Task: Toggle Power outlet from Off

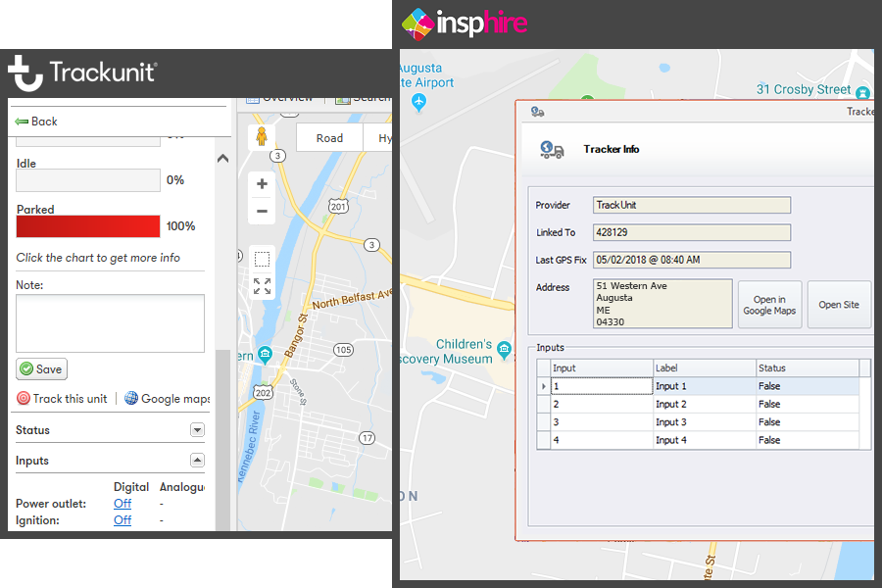Action: point(122,503)
